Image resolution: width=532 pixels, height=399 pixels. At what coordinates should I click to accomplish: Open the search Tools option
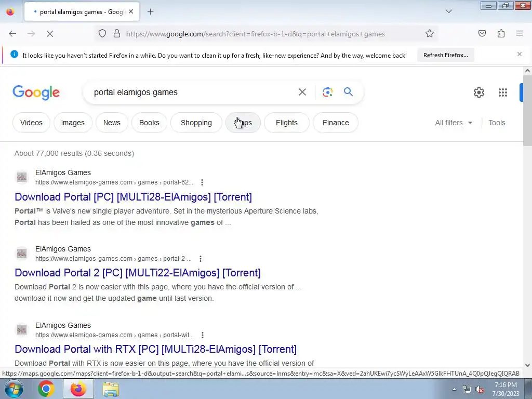pos(497,123)
